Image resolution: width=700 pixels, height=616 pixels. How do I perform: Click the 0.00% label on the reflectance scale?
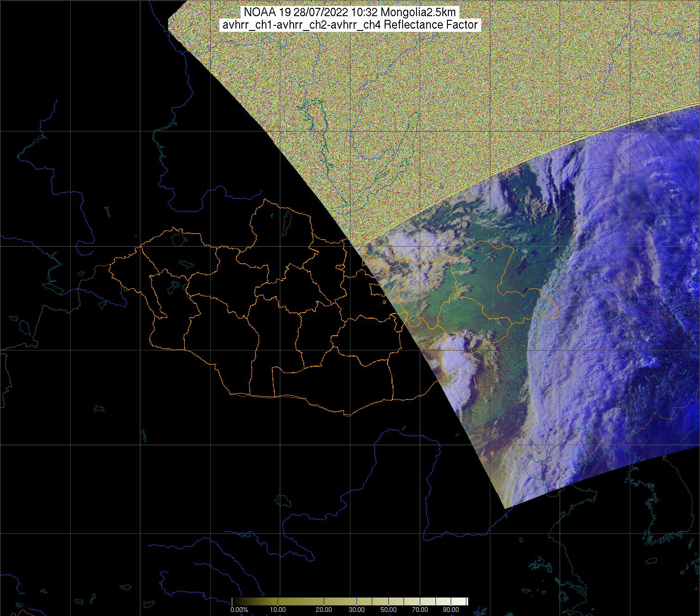[x=239, y=610]
